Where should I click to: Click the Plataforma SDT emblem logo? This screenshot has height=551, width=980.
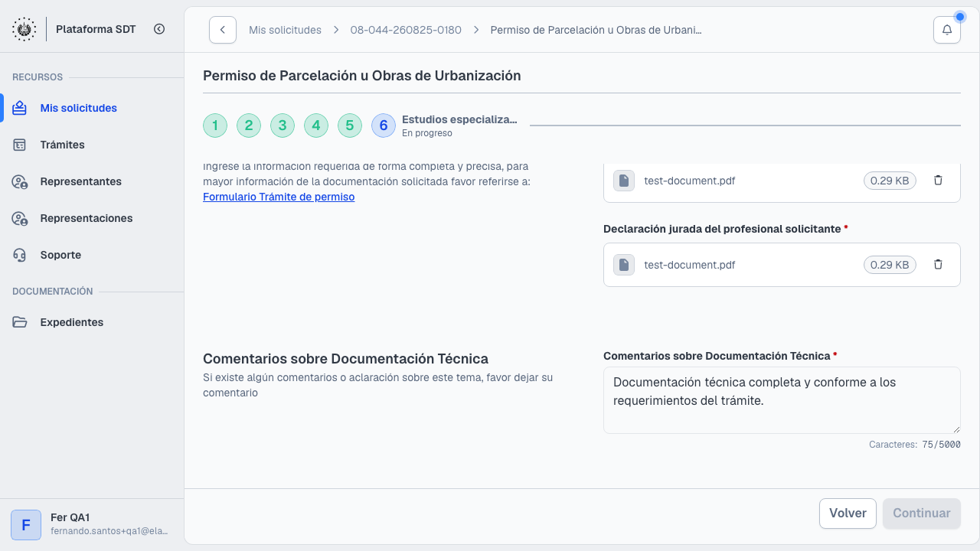(x=24, y=29)
